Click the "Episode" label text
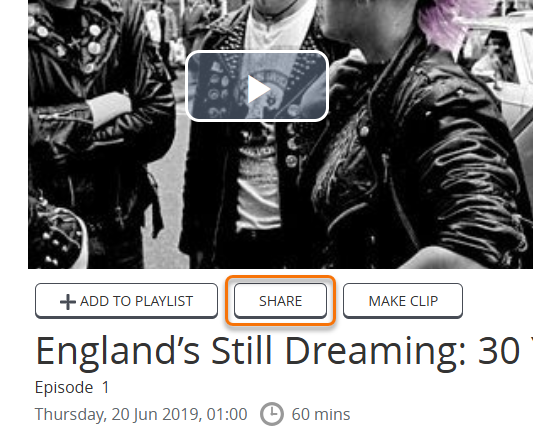The height and width of the screenshot is (442, 533). click(64, 387)
